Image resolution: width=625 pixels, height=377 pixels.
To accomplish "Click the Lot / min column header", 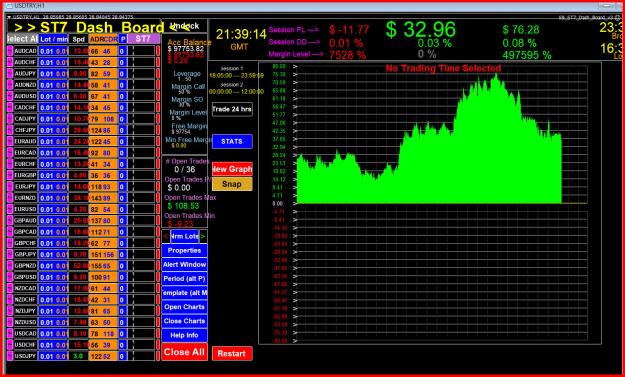I will point(54,39).
